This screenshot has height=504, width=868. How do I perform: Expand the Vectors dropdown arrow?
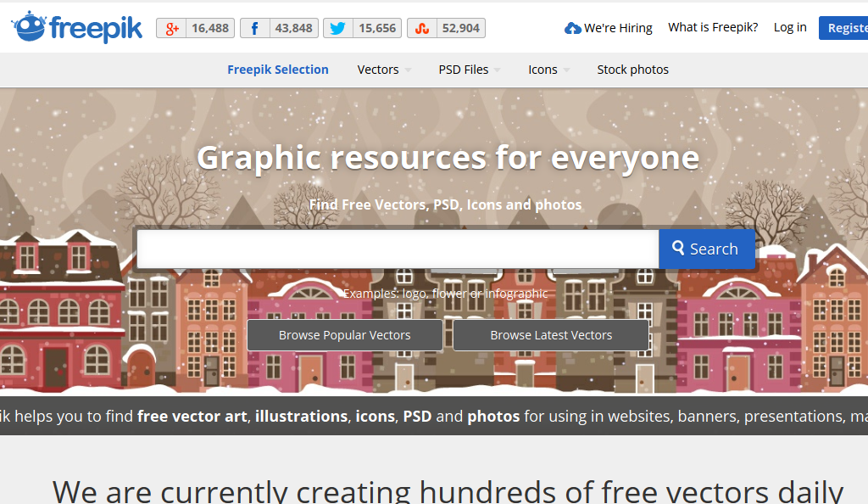(x=408, y=70)
